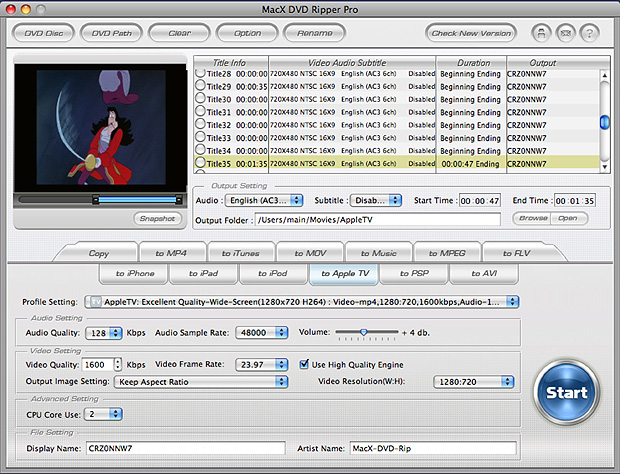
Task: Open the Output Image Setting dropdown
Action: click(201, 382)
